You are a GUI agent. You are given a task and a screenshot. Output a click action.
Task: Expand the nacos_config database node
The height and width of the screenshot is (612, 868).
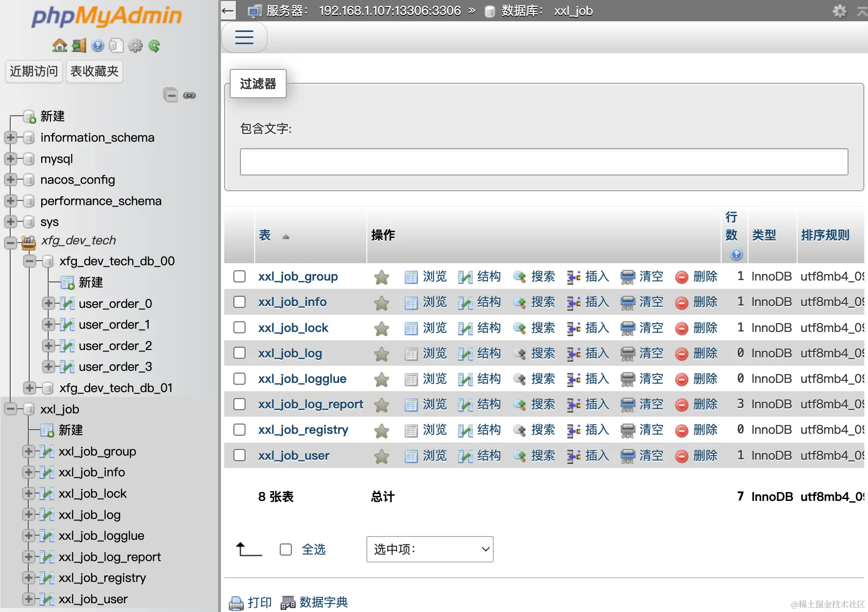10,180
